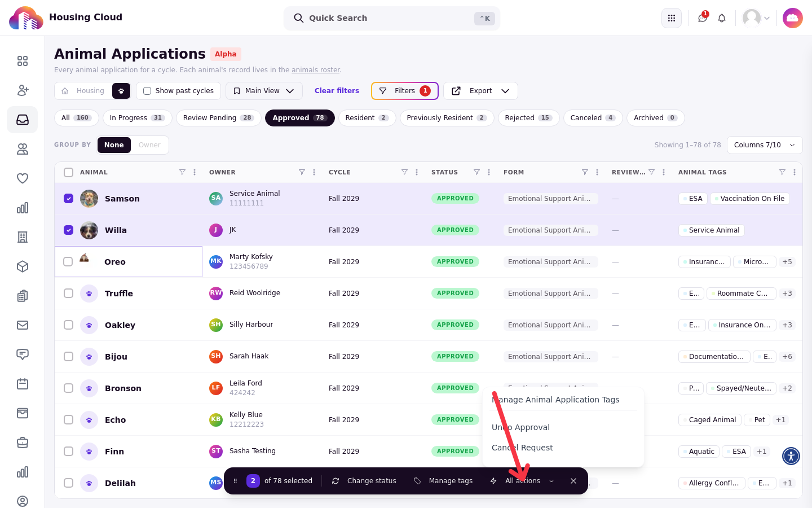Open the building icon in sidebar
This screenshot has width=812, height=508.
(x=23, y=237)
